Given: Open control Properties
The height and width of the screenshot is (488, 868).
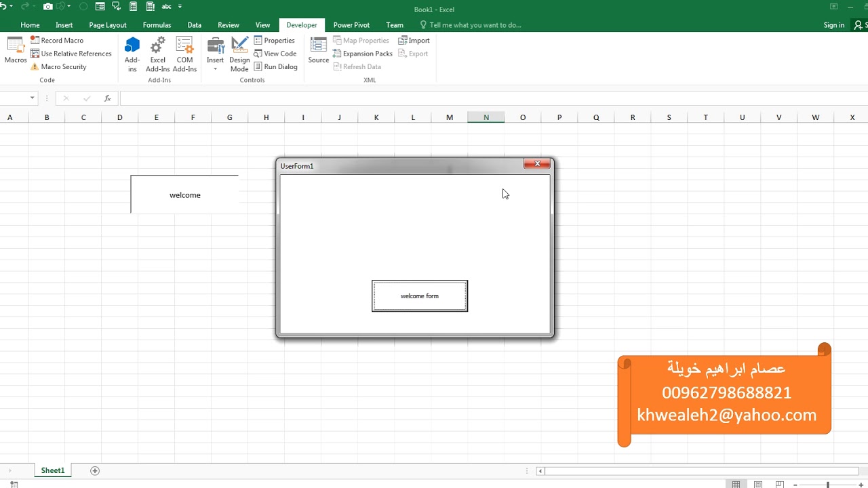Looking at the screenshot, I should [274, 41].
